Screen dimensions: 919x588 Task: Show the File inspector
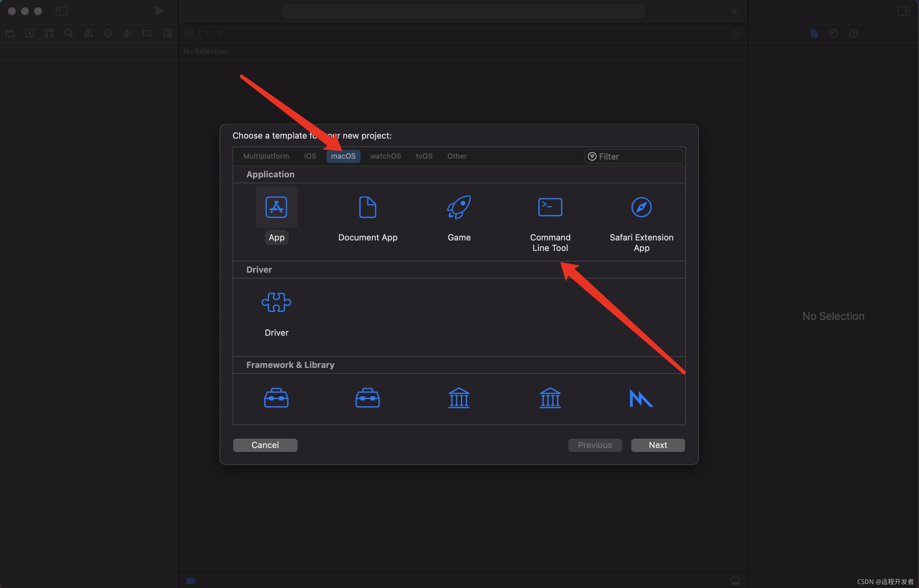tap(814, 33)
